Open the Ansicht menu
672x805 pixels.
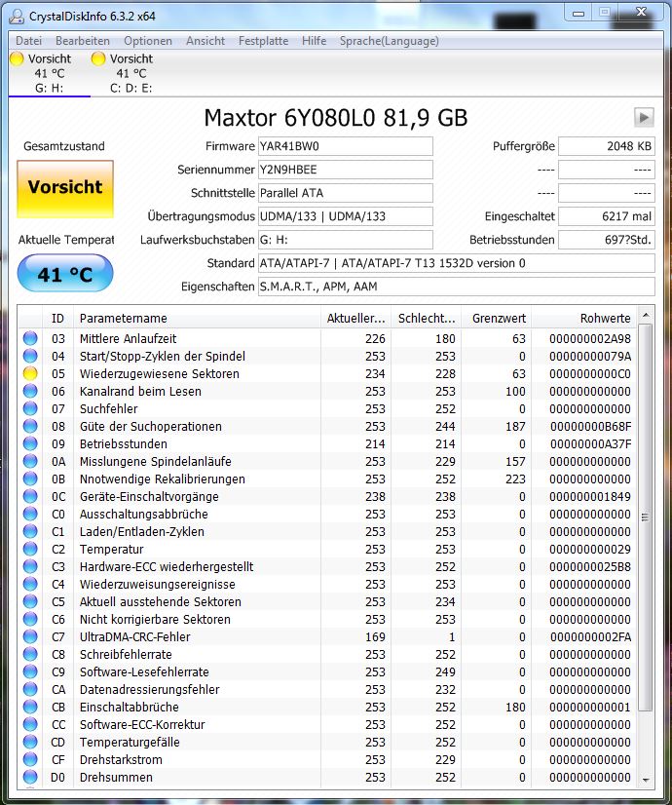tap(205, 41)
